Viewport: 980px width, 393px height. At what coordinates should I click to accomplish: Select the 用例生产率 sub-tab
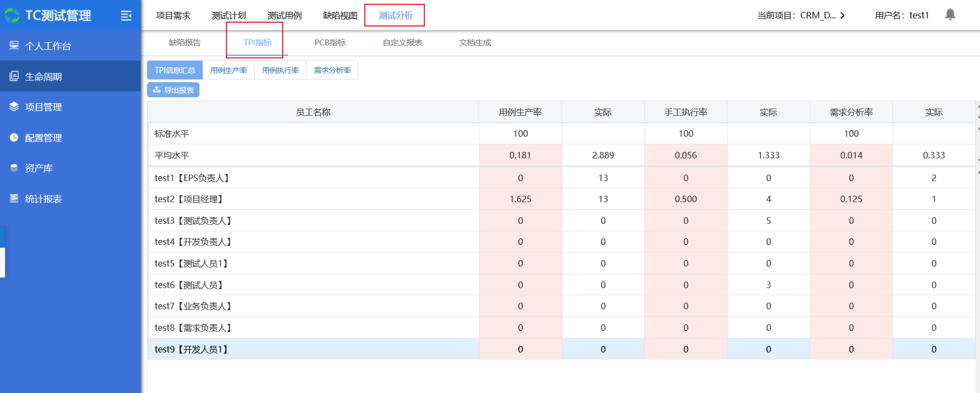228,70
